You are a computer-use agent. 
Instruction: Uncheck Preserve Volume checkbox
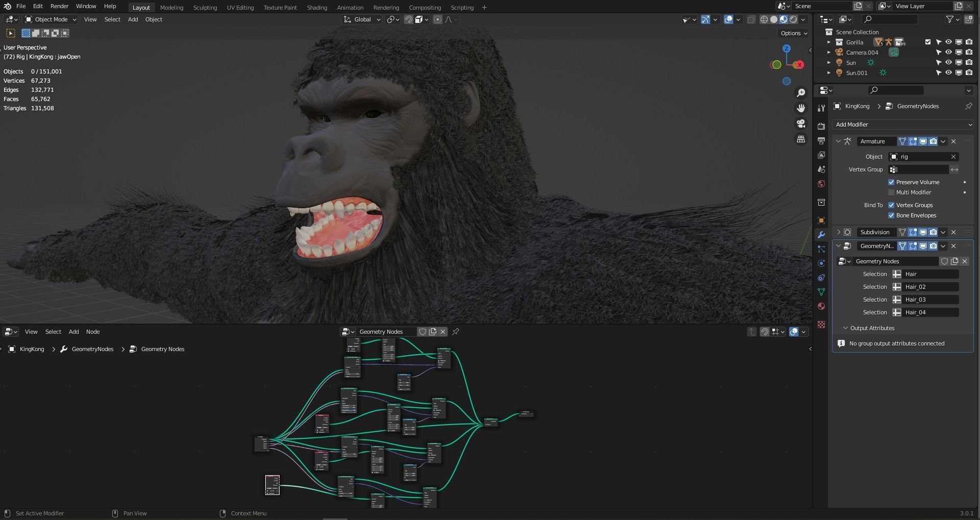(x=891, y=182)
